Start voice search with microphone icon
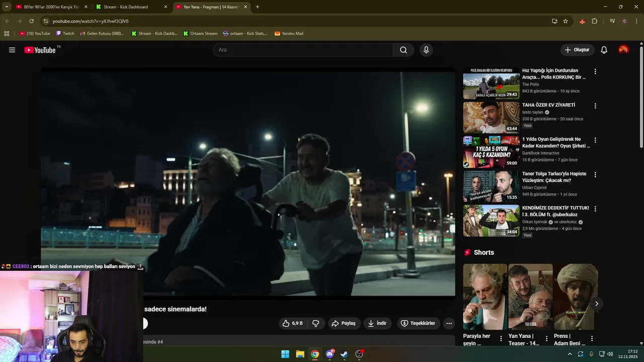The width and height of the screenshot is (644, 362). pos(426,50)
